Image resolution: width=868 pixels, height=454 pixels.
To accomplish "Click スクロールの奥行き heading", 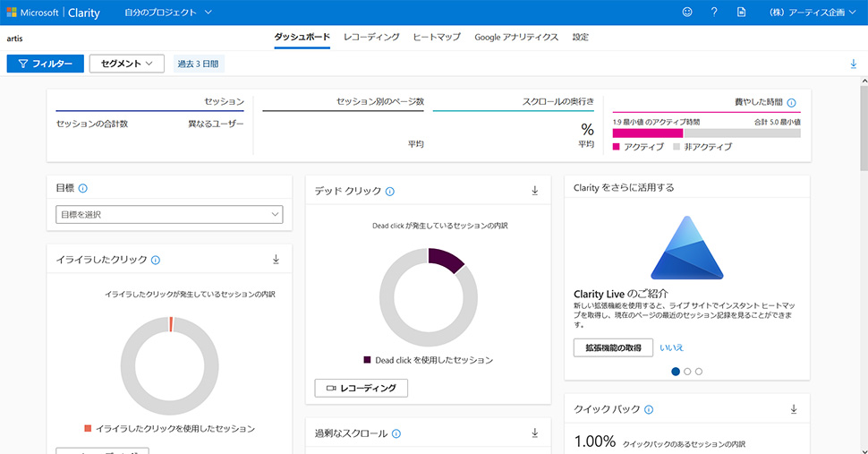I will [558, 101].
